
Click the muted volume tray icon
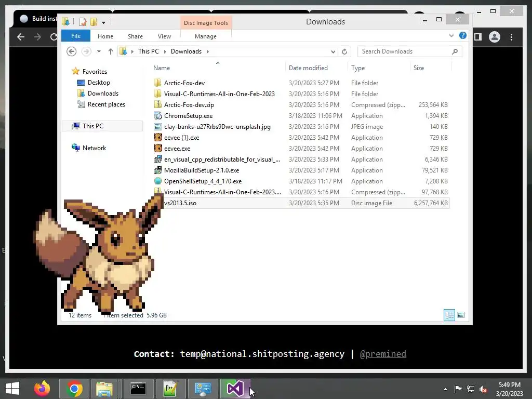(483, 389)
